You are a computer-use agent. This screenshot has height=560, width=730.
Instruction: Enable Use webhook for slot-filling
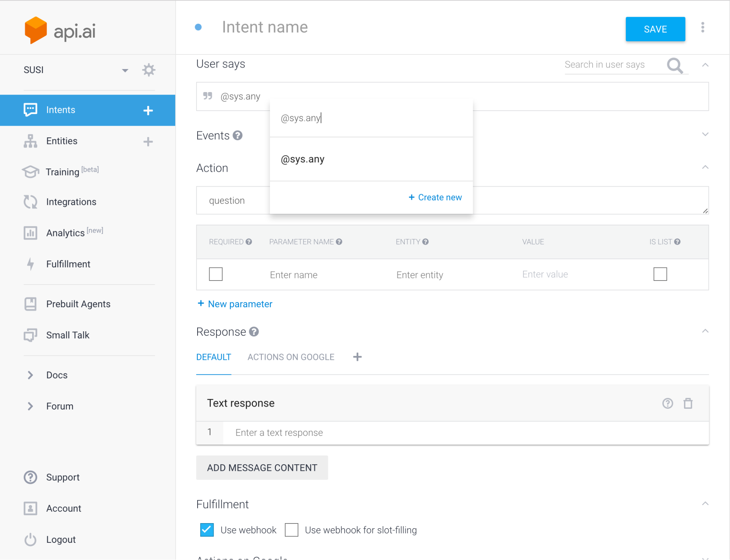pyautogui.click(x=291, y=530)
